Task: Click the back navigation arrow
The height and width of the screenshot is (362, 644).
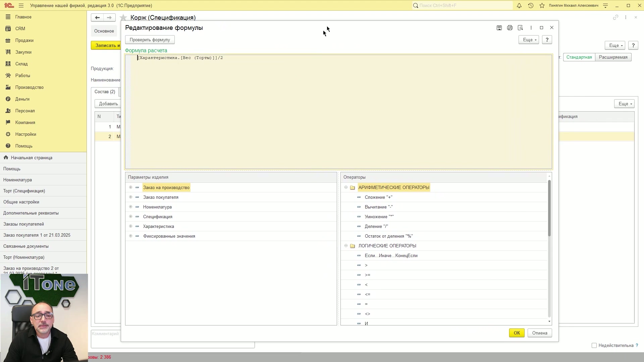Action: (x=97, y=17)
